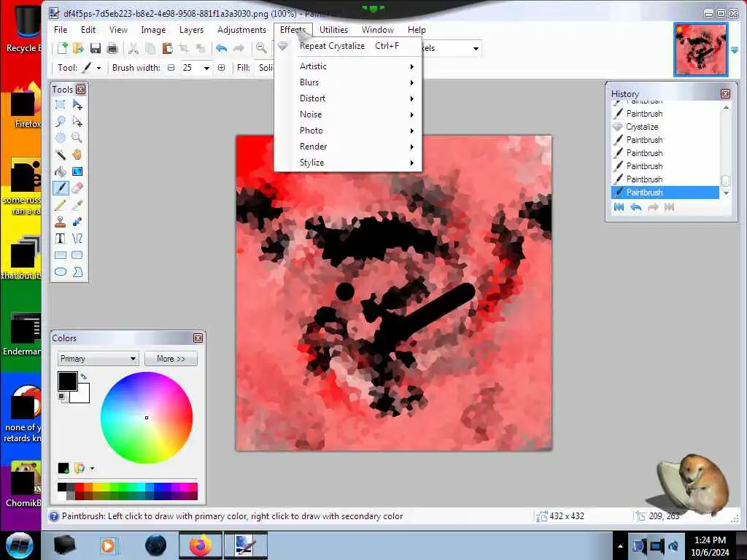Select the Magic Wand tool

[61, 155]
